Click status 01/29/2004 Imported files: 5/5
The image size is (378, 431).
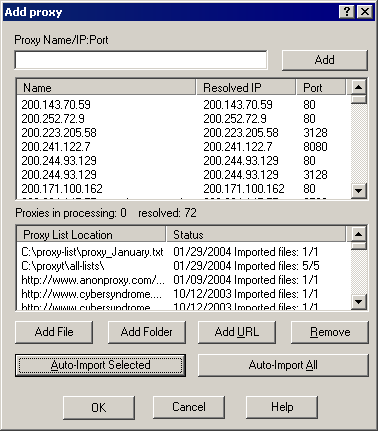pyautogui.click(x=246, y=266)
